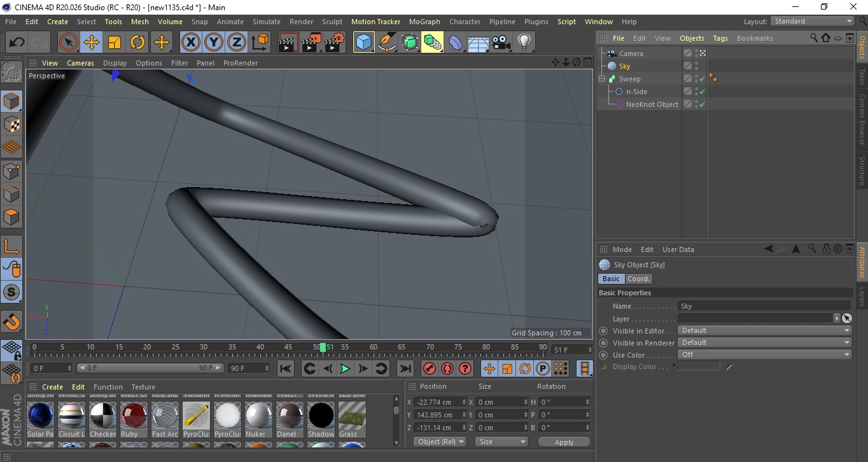The height and width of the screenshot is (462, 868).
Task: Switch to Texture mode
Action: click(11, 124)
